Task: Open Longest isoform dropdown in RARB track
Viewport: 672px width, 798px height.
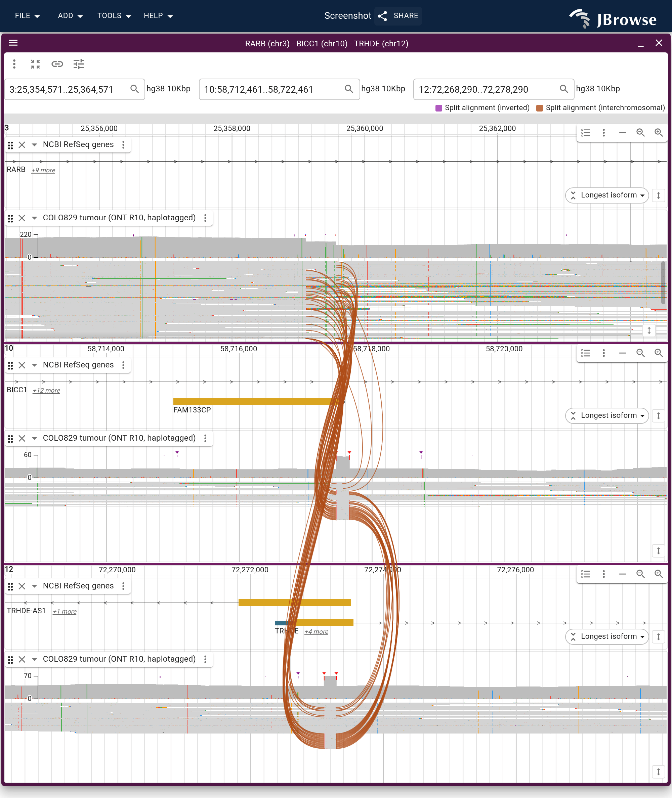Action: tap(607, 195)
